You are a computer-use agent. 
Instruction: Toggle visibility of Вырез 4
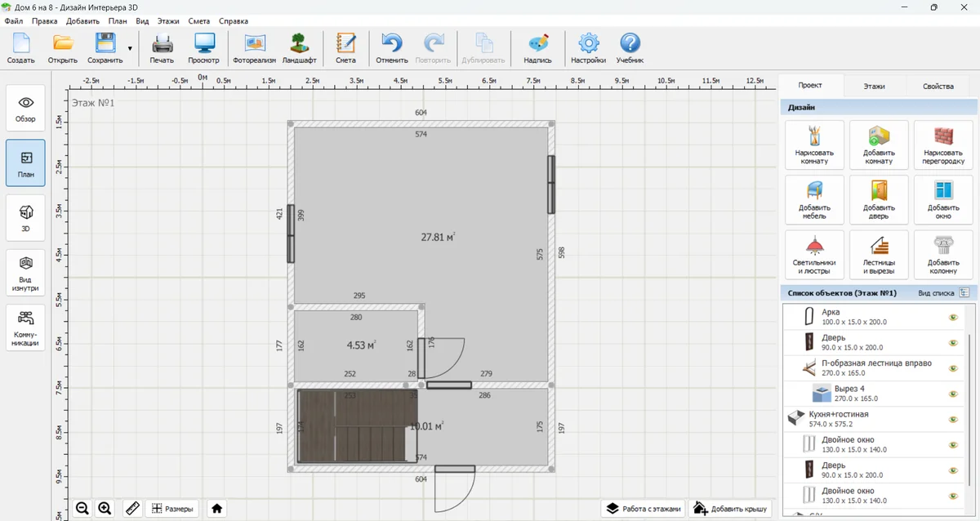(x=952, y=393)
